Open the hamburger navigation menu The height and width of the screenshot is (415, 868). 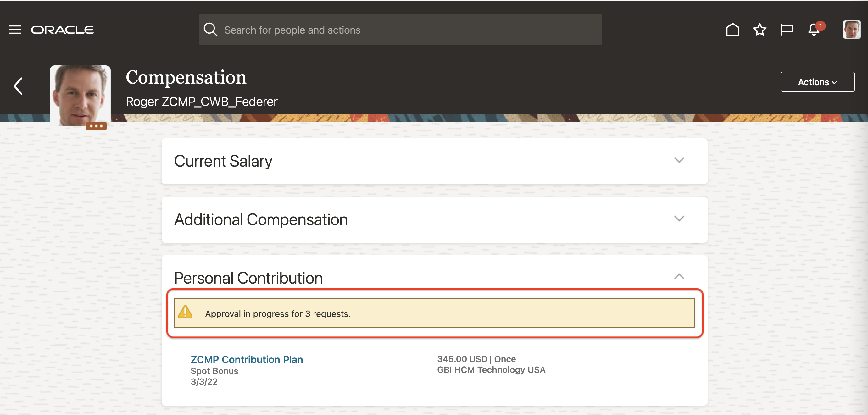tap(15, 30)
